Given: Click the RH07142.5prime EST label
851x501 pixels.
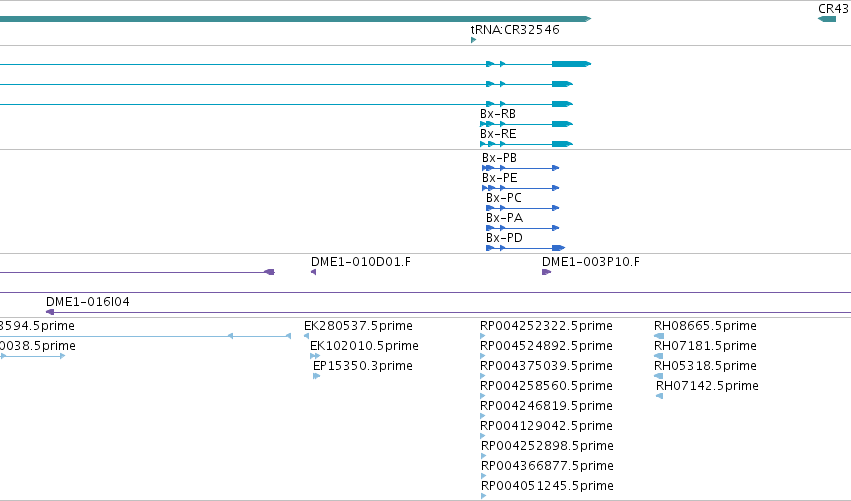Looking at the screenshot, I should (x=707, y=386).
